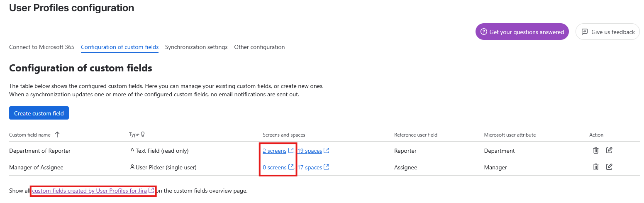Screen dimensions: 644x203
Task: Edit the Manager of Assignee field
Action: (x=609, y=167)
